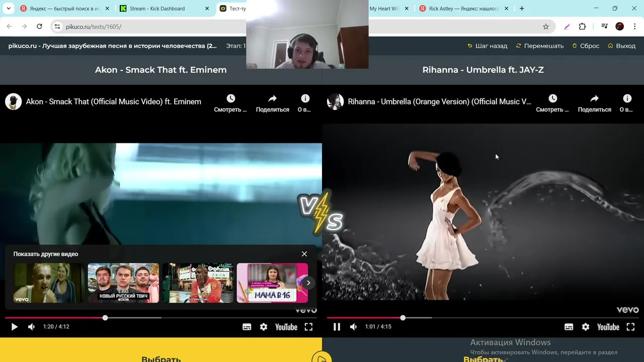Open Rihanna Umbrella Orange Version title link
Viewport: 644px width, 362px height.
[440, 102]
